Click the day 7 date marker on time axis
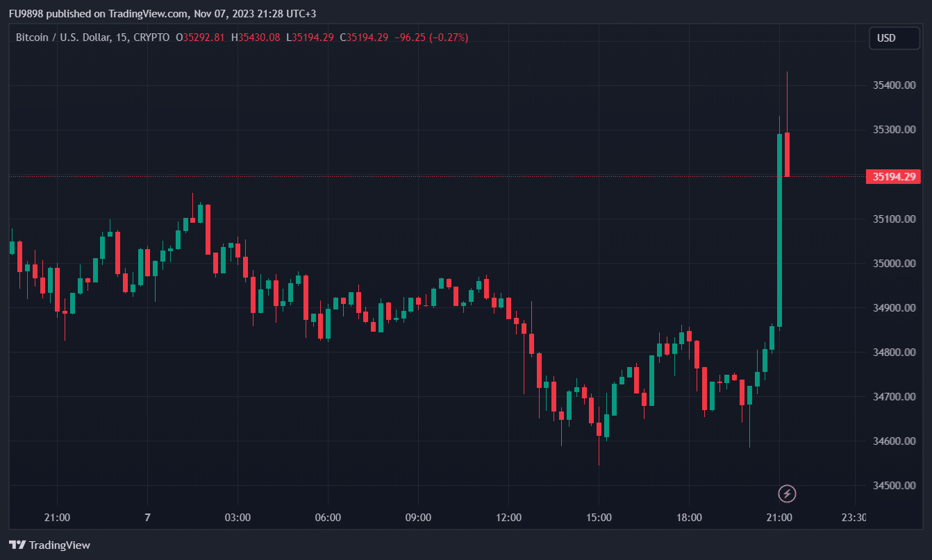The image size is (932, 560). tap(147, 518)
